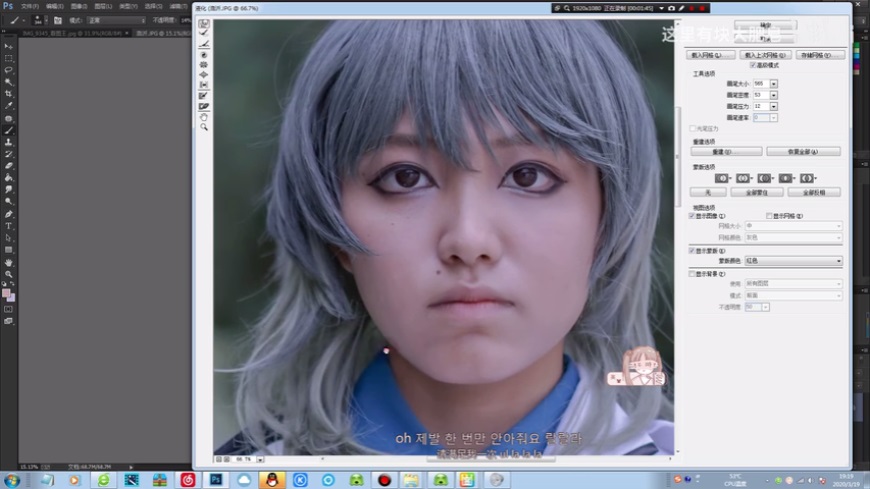Image resolution: width=870 pixels, height=489 pixels.
Task: Select the Forward Warp tool in Liquify
Action: click(x=204, y=23)
